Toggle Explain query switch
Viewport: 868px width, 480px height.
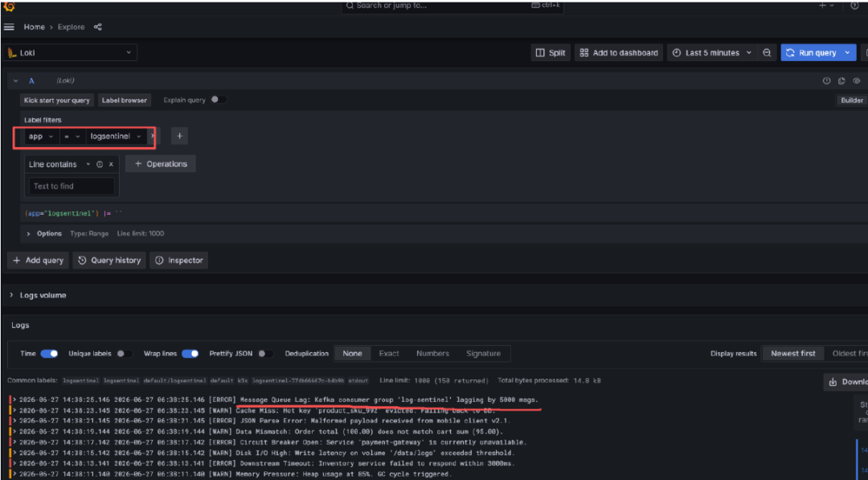[x=219, y=100]
